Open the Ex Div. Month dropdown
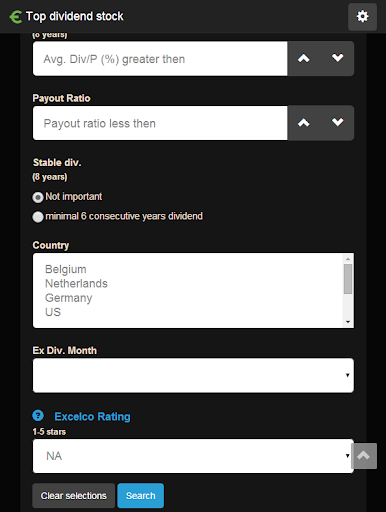Image resolution: width=386 pixels, height=512 pixels. click(x=193, y=375)
